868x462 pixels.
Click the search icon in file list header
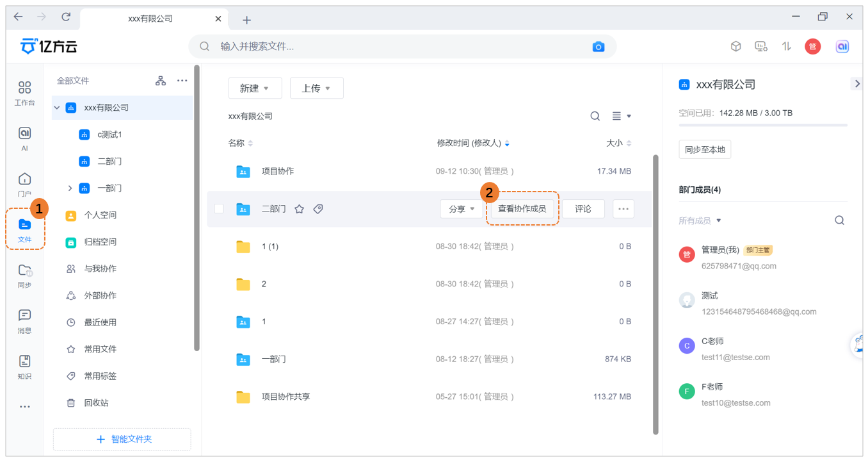click(595, 116)
